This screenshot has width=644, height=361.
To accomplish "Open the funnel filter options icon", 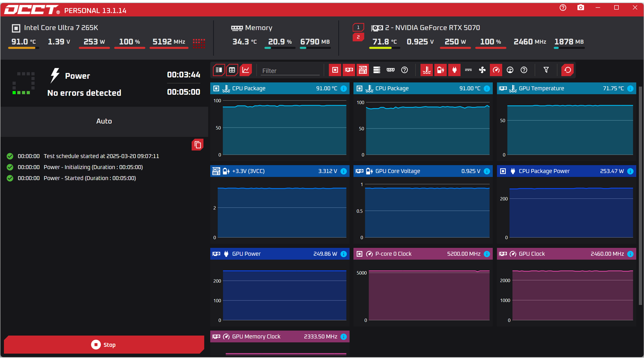I will click(546, 70).
